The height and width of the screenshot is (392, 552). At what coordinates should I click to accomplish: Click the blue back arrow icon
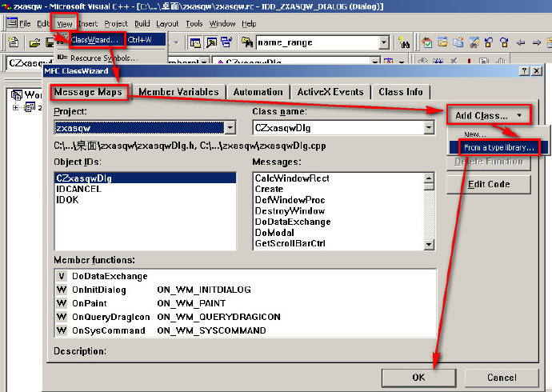tap(521, 43)
